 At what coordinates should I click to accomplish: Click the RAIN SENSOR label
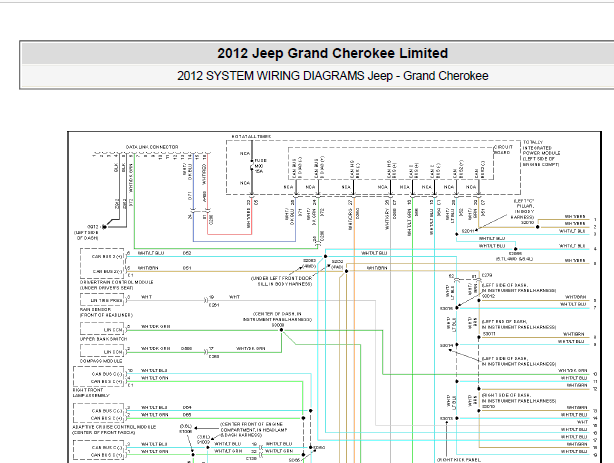click(x=96, y=309)
